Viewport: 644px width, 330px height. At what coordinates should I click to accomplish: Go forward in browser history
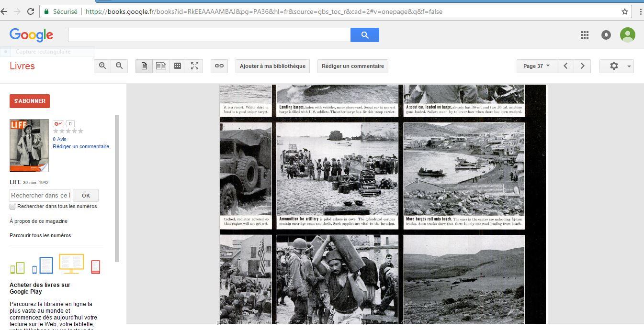pyautogui.click(x=17, y=11)
